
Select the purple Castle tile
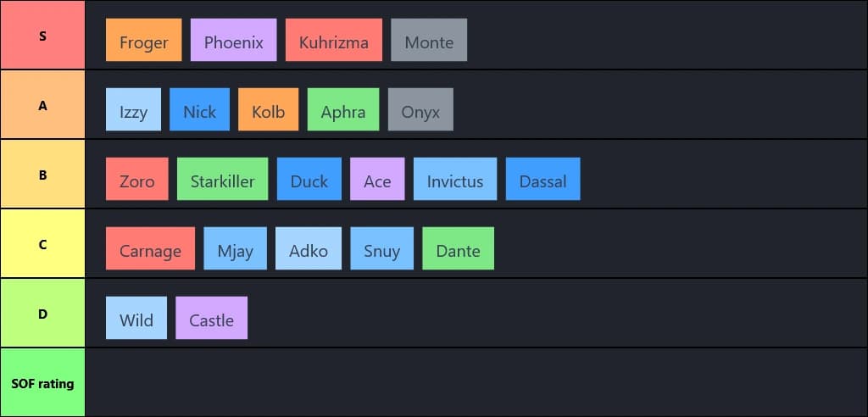pyautogui.click(x=211, y=319)
